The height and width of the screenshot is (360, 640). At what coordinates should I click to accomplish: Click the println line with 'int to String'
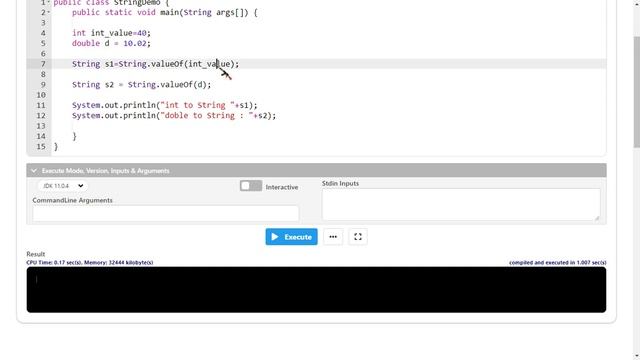click(x=165, y=105)
